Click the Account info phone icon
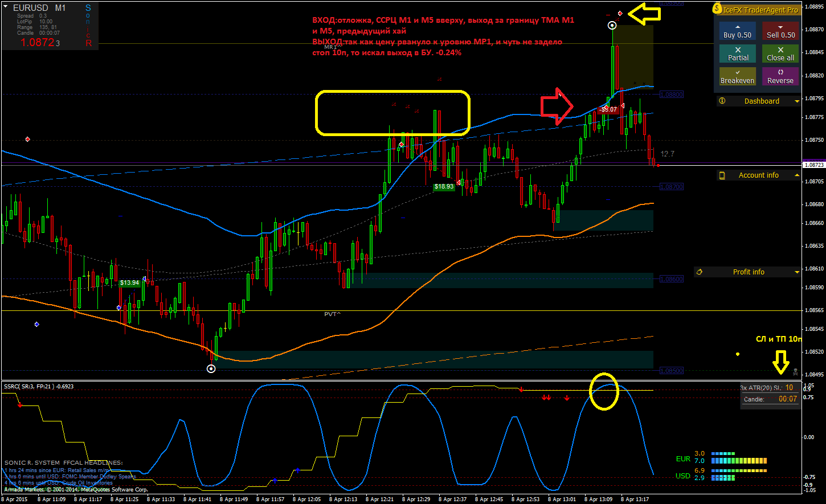 coord(722,175)
